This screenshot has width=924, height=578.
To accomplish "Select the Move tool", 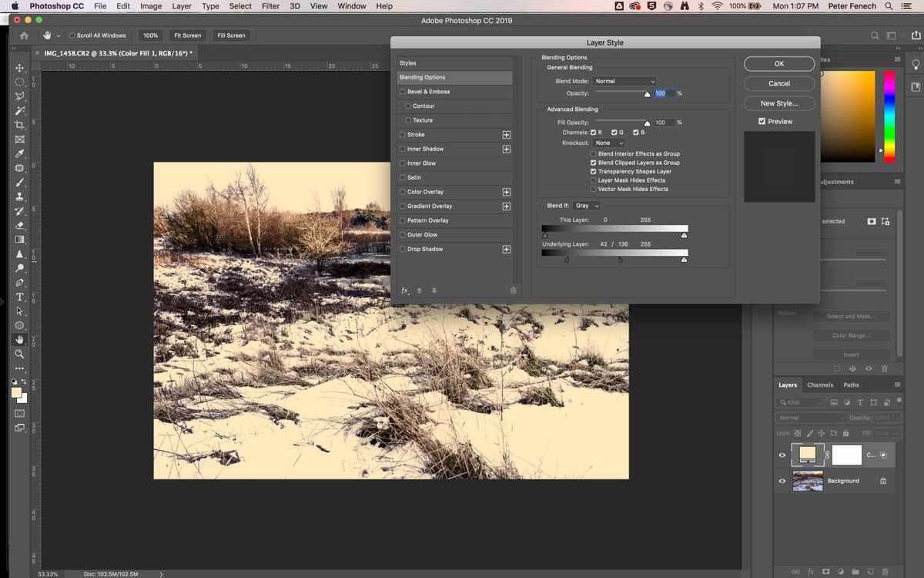I will (19, 68).
